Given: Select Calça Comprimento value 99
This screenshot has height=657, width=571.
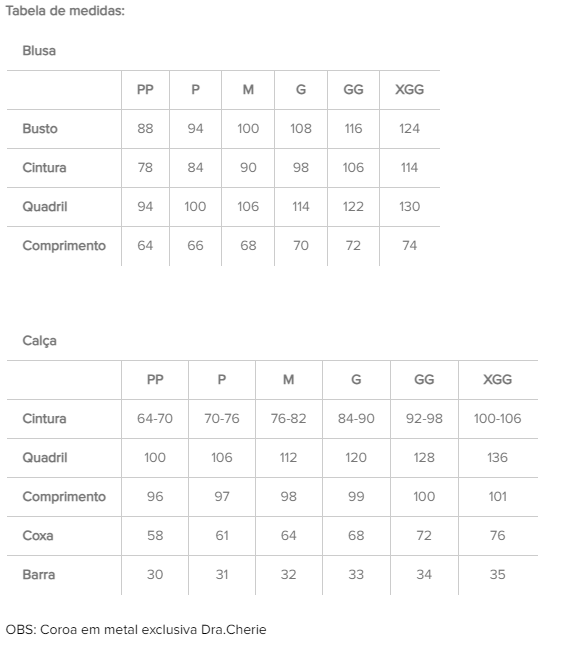Looking at the screenshot, I should 356,497.
